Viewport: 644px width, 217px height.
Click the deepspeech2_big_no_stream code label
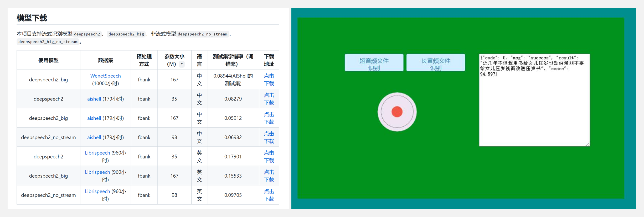click(48, 42)
